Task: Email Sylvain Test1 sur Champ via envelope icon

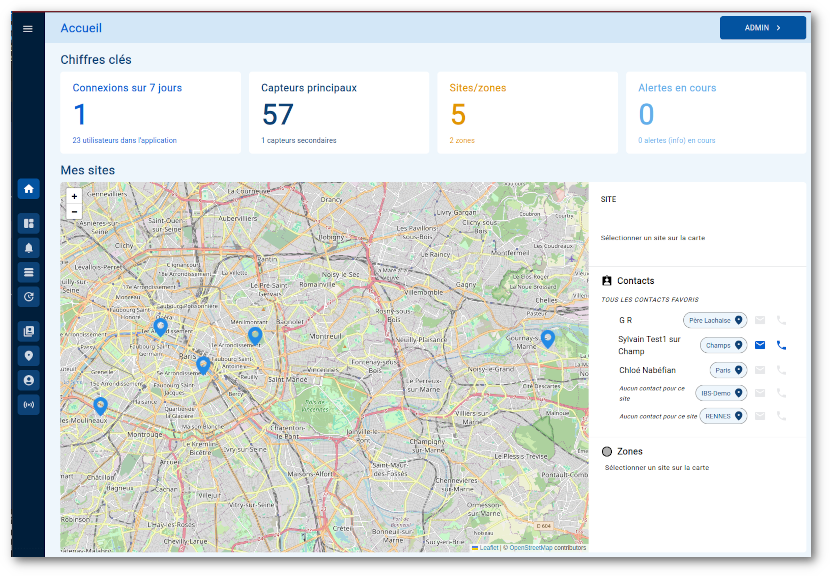Action: (760, 345)
